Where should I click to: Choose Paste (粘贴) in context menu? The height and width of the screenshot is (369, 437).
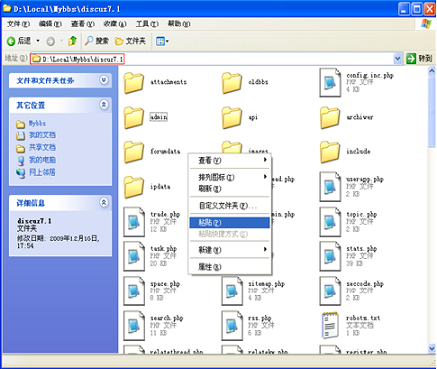click(230, 223)
